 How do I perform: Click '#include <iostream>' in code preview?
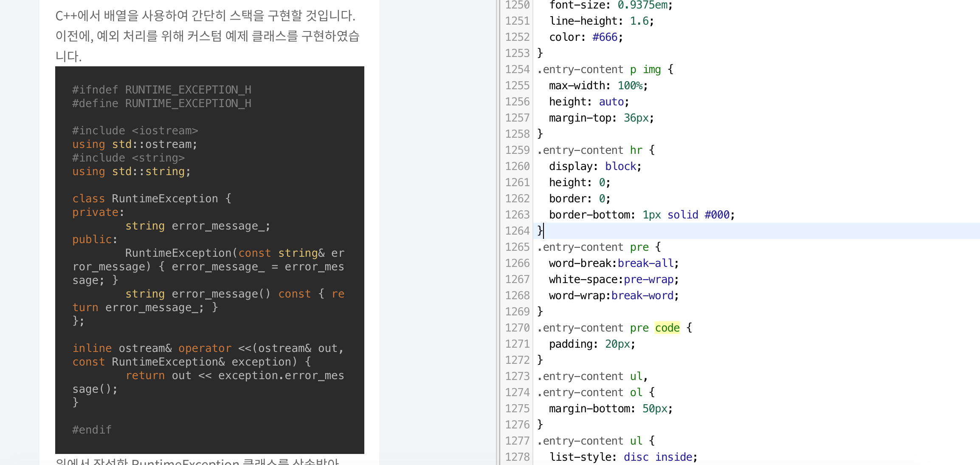pyautogui.click(x=135, y=130)
